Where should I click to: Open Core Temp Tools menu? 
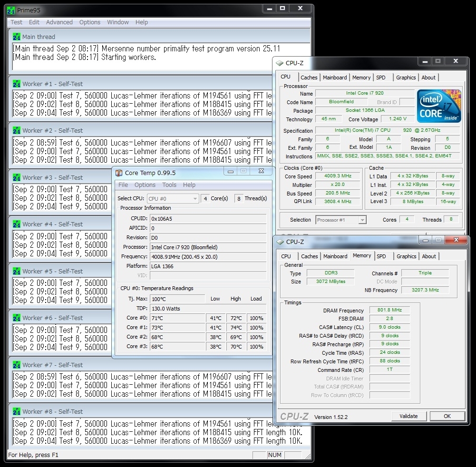click(169, 185)
